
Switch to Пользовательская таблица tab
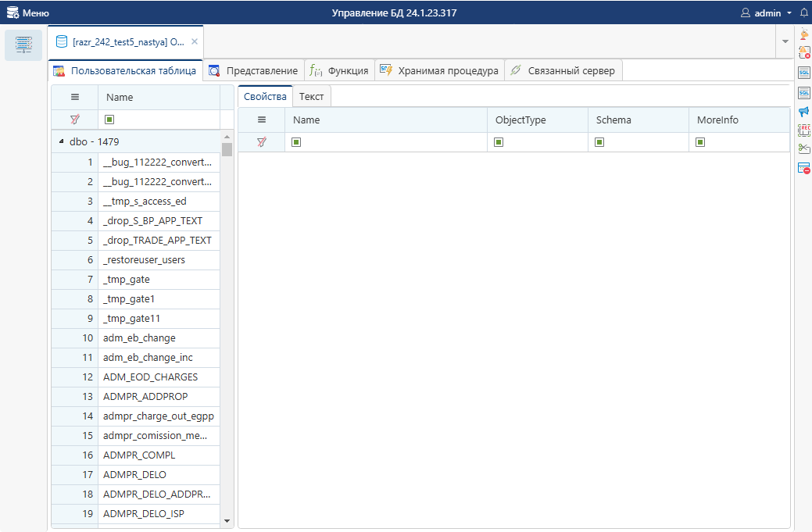coord(125,71)
